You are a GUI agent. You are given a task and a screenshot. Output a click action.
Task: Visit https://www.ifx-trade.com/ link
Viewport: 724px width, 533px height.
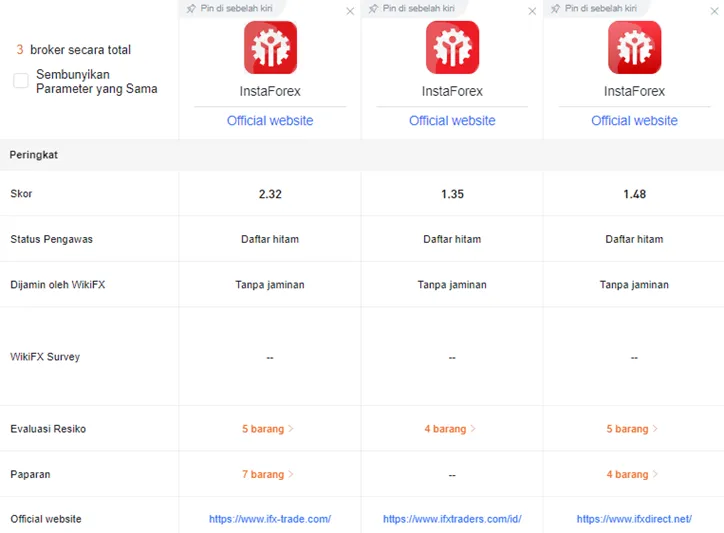click(270, 519)
